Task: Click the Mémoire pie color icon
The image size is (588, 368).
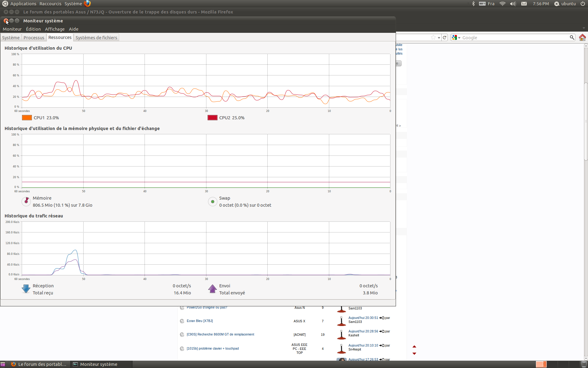Action: pos(26,201)
